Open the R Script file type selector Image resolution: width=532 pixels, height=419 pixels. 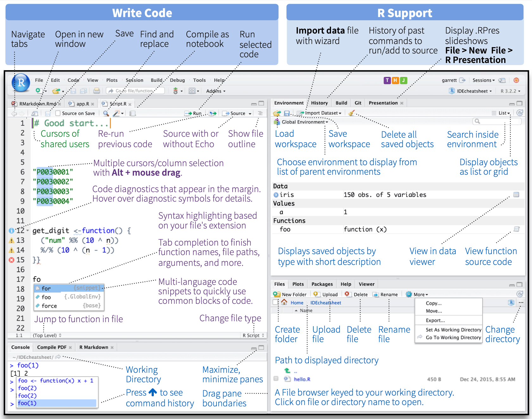pos(254,335)
